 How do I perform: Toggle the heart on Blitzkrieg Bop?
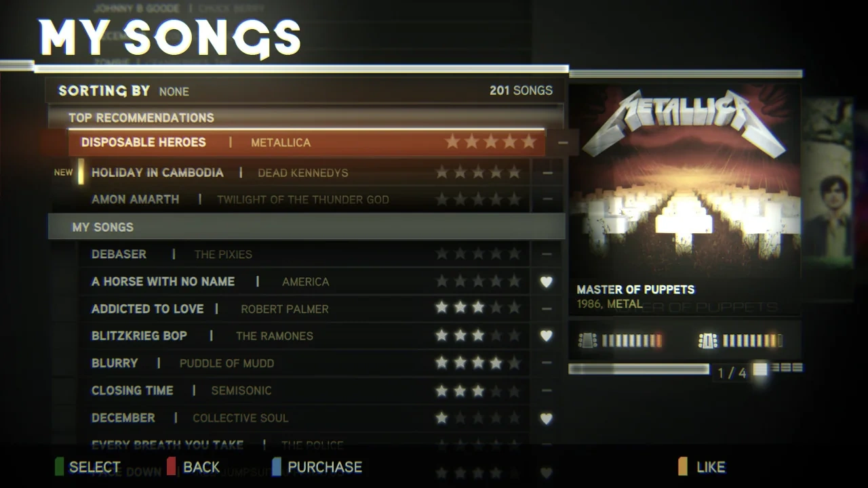point(547,336)
